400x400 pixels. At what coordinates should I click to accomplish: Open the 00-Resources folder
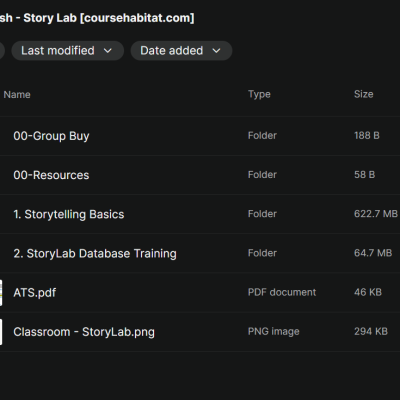[x=51, y=175]
